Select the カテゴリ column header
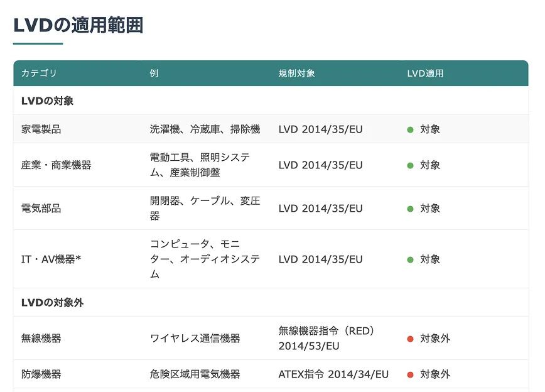Screen dimensions: 545x392 pyautogui.click(x=39, y=73)
